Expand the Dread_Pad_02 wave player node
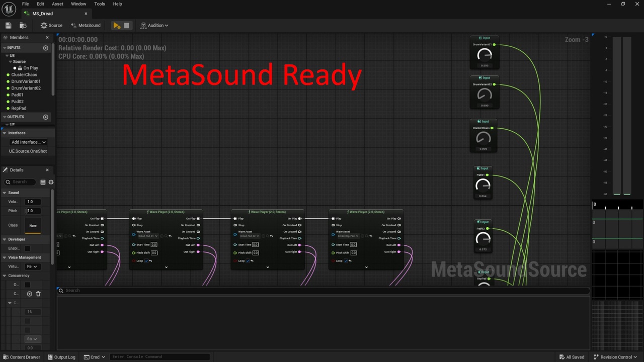Viewport: 644px width, 362px height. click(x=268, y=267)
